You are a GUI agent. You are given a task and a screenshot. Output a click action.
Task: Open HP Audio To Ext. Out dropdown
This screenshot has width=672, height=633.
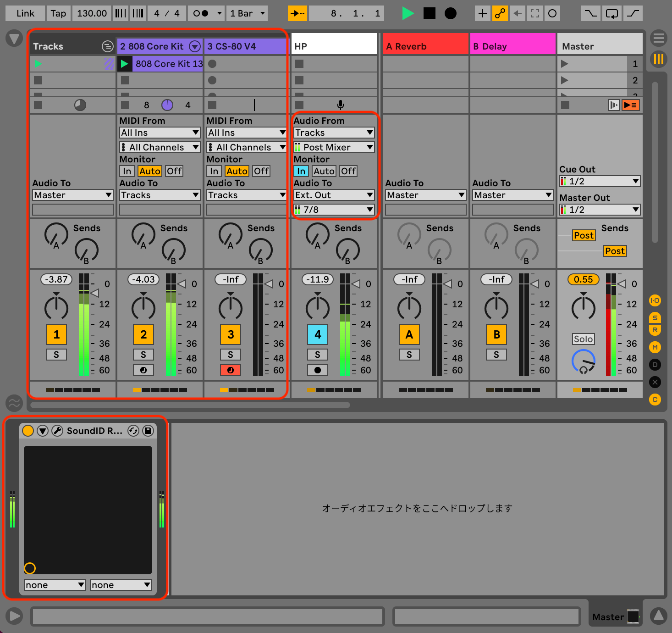pos(334,195)
